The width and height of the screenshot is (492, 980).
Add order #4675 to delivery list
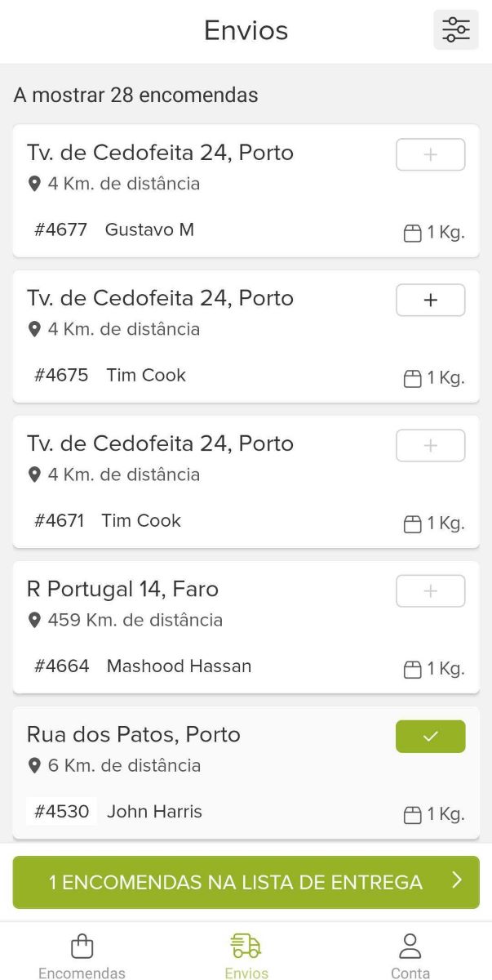coord(430,300)
